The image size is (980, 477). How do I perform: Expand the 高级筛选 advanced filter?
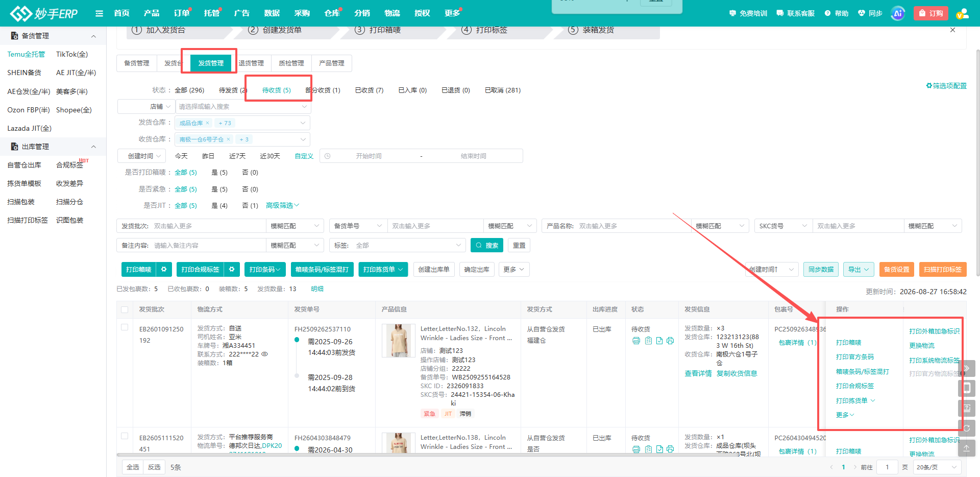[x=282, y=205]
